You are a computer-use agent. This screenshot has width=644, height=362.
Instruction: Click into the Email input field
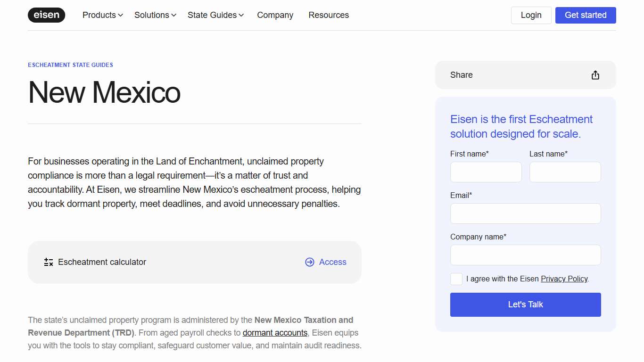coord(525,214)
